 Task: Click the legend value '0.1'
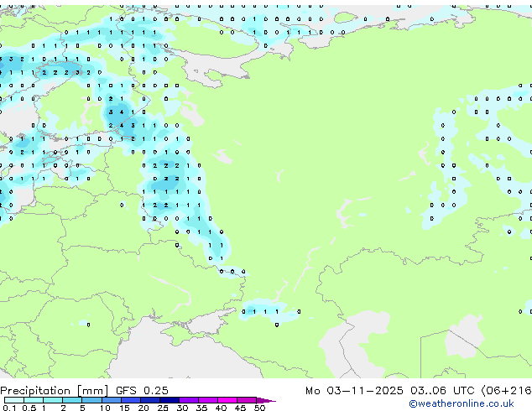pyautogui.click(x=9, y=408)
